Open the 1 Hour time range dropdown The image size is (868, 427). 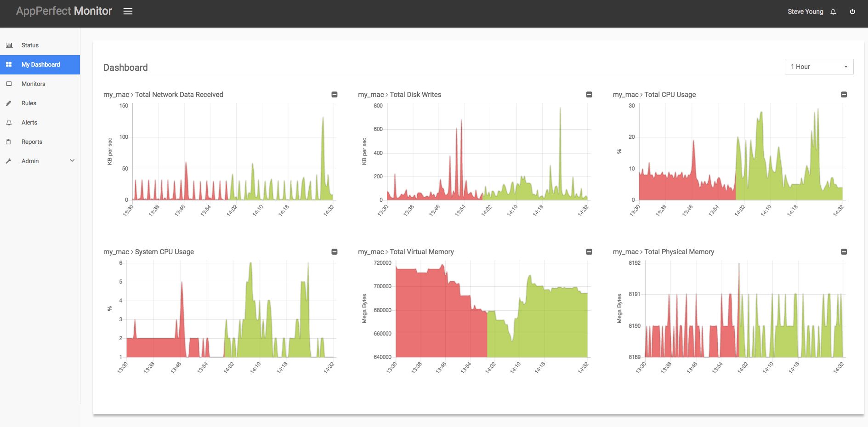[819, 66]
